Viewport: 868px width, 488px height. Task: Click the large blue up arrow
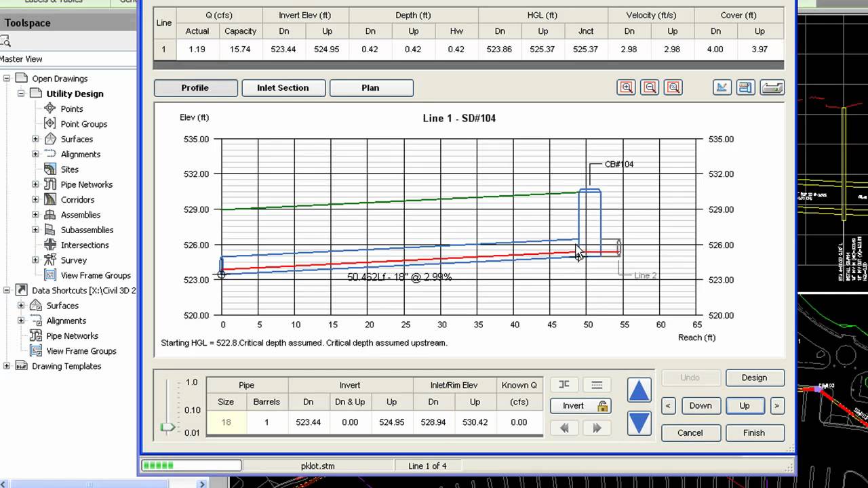[639, 390]
